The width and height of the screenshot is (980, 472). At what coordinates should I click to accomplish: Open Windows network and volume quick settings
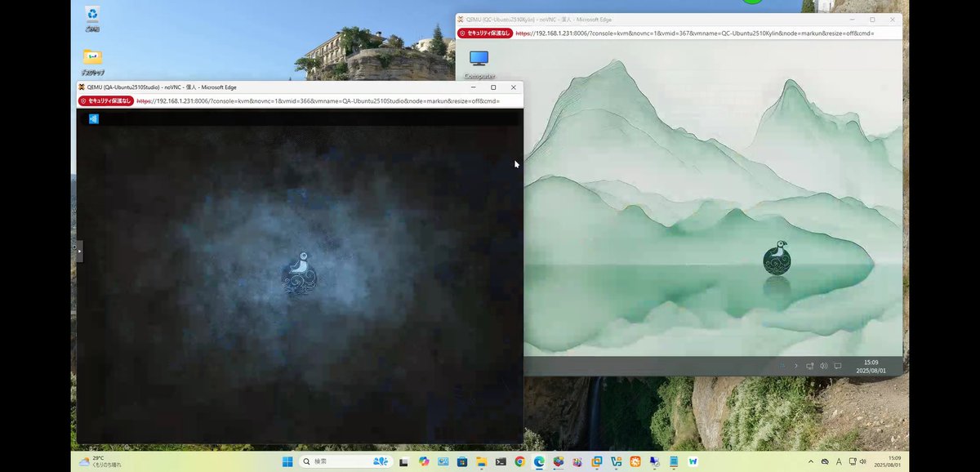(858, 461)
